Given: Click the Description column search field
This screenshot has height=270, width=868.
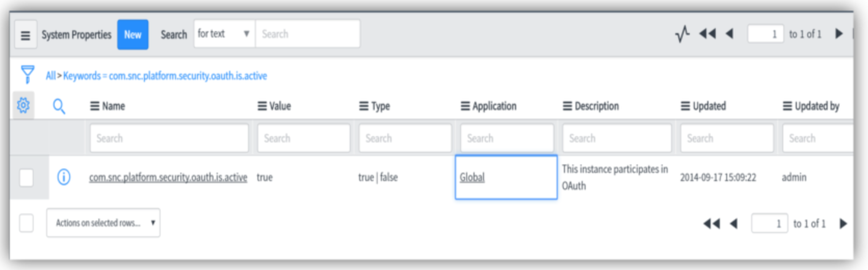Looking at the screenshot, I should click(617, 138).
